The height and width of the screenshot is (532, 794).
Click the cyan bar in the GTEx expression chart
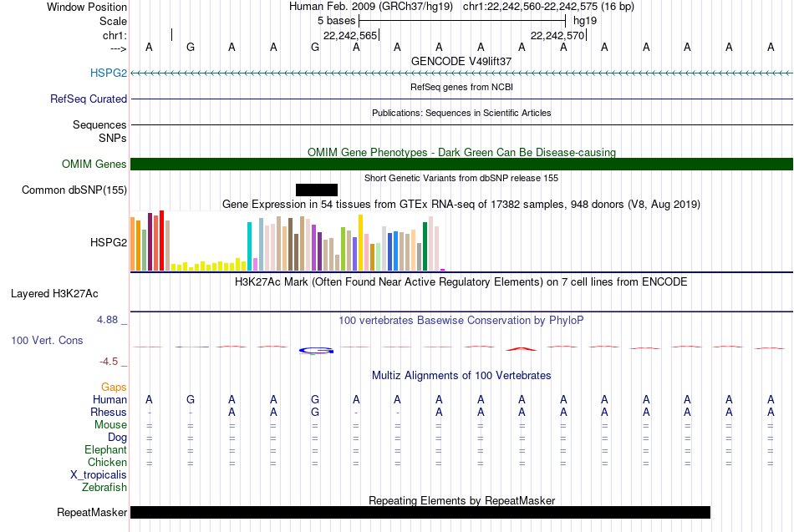(249, 246)
